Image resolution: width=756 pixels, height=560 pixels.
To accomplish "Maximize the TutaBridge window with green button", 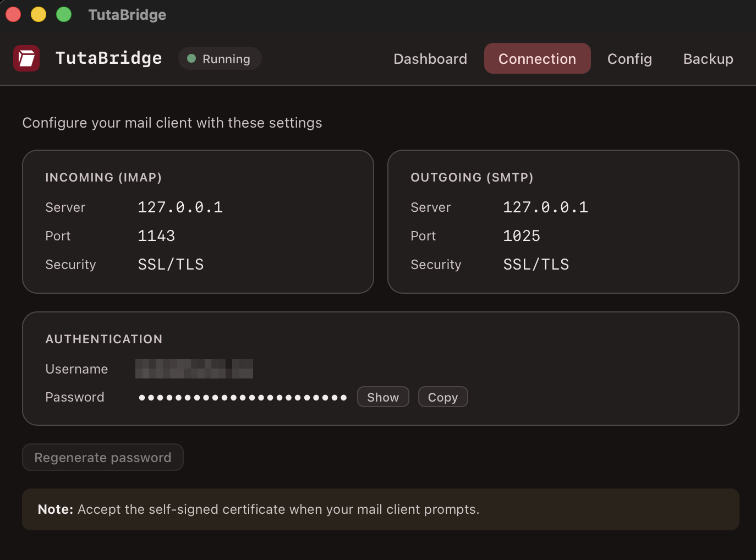I will [64, 14].
